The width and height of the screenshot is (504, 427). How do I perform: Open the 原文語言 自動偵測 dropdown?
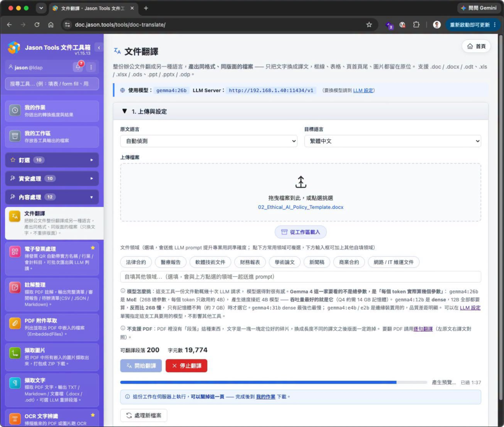209,141
